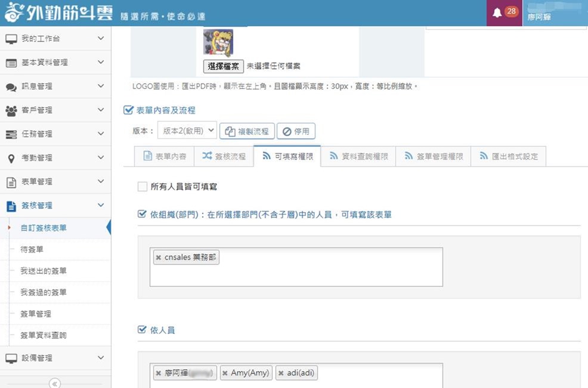588x388 pixels.
Task: Enable 所有人員皆可填寫 checkbox
Action: (x=142, y=187)
